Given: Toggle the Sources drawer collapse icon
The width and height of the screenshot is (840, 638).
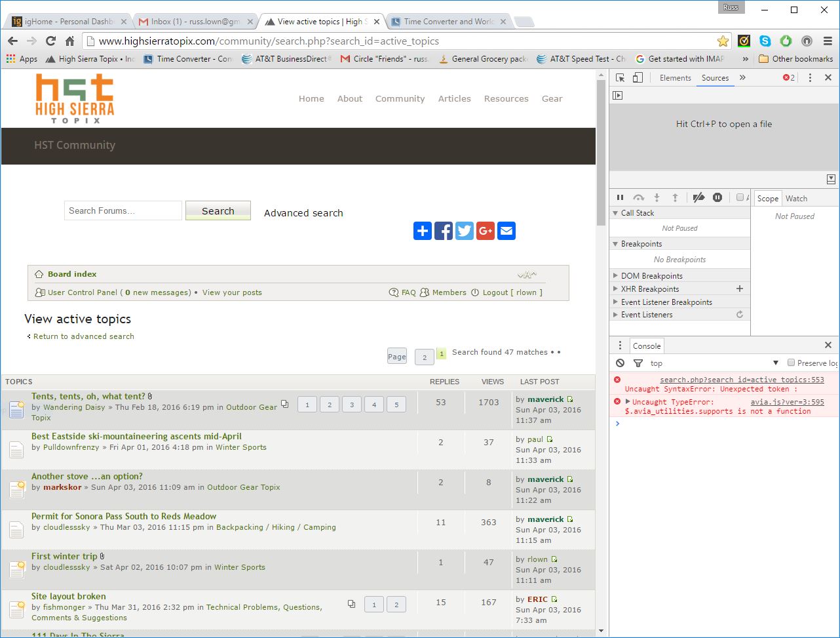Looking at the screenshot, I should click(831, 179).
